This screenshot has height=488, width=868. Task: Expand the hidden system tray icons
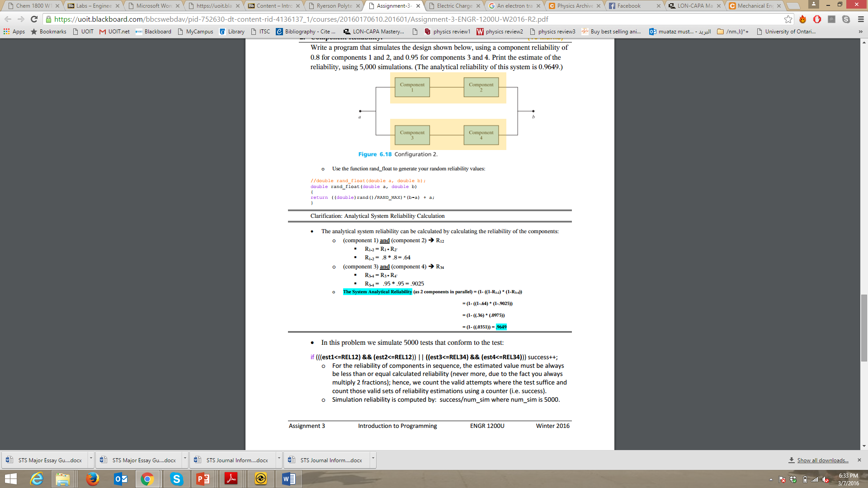pyautogui.click(x=771, y=479)
